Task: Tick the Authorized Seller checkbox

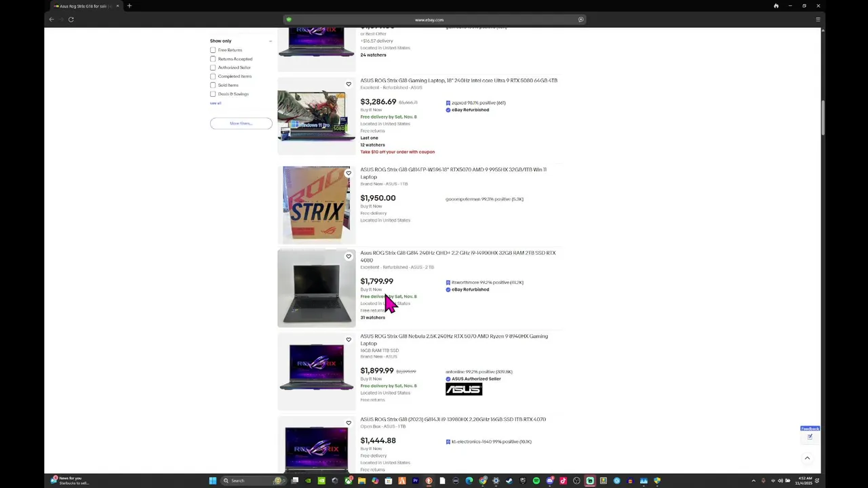Action: pyautogui.click(x=213, y=68)
